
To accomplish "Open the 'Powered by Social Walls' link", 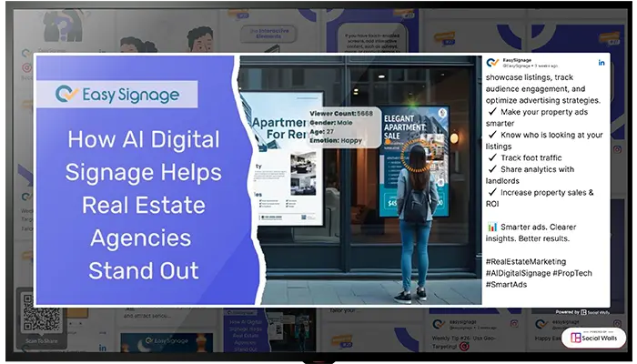I will 582,312.
